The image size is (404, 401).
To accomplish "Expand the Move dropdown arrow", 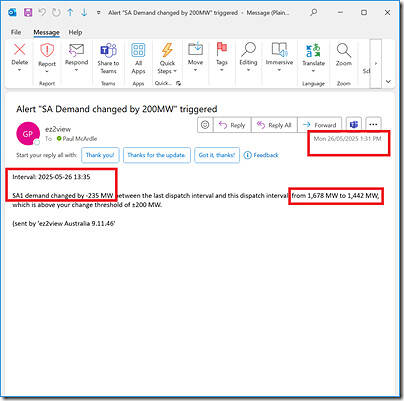I will [x=195, y=70].
